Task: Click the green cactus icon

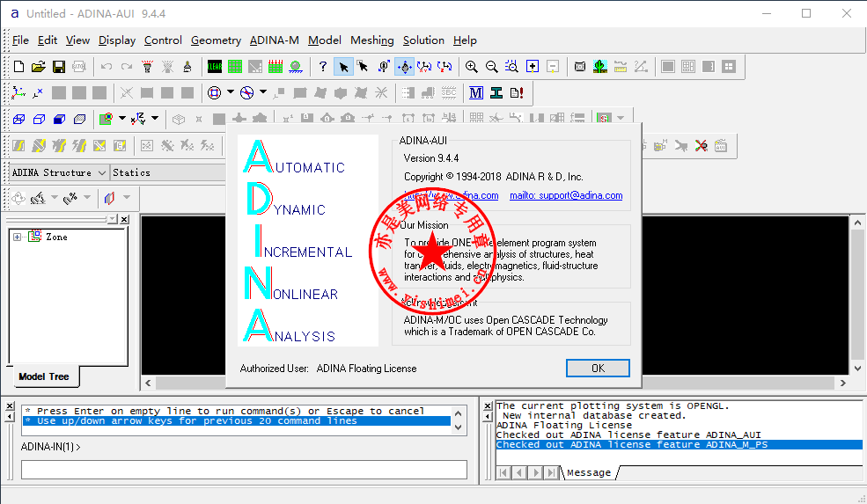Action: 600,67
